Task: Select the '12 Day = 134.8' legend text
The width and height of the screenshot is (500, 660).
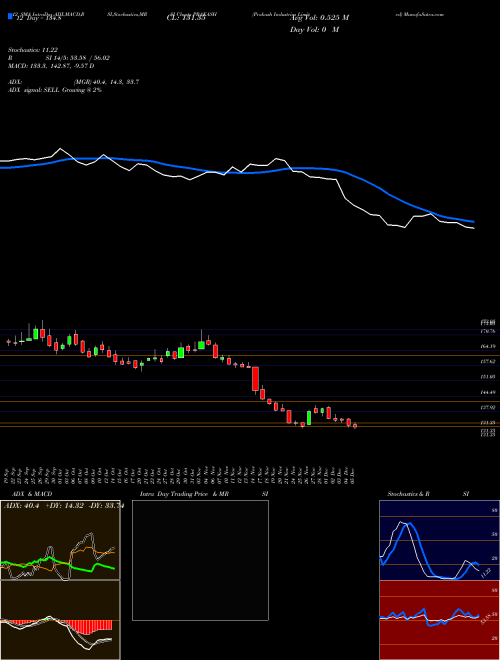Action: (x=38, y=18)
